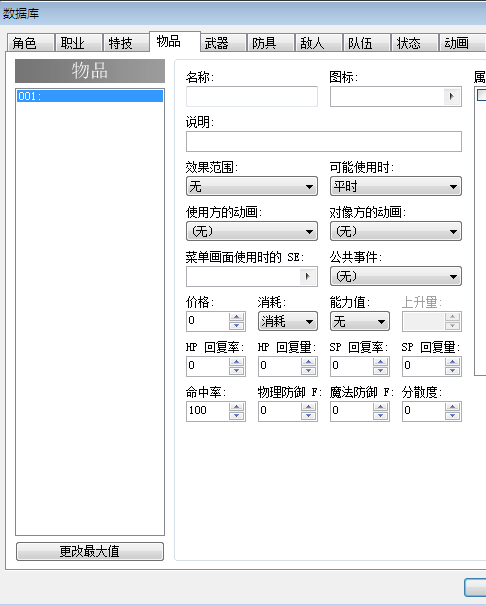Go to the 队伍 tab
Viewport: 486px width, 605px height.
click(x=367, y=42)
